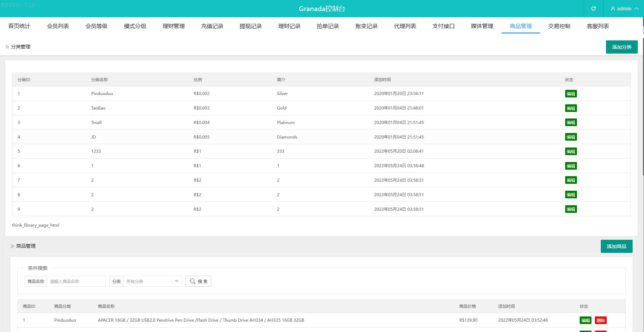The height and width of the screenshot is (332, 644).
Task: Edit the Pinduoduo category row
Action: pyautogui.click(x=571, y=94)
